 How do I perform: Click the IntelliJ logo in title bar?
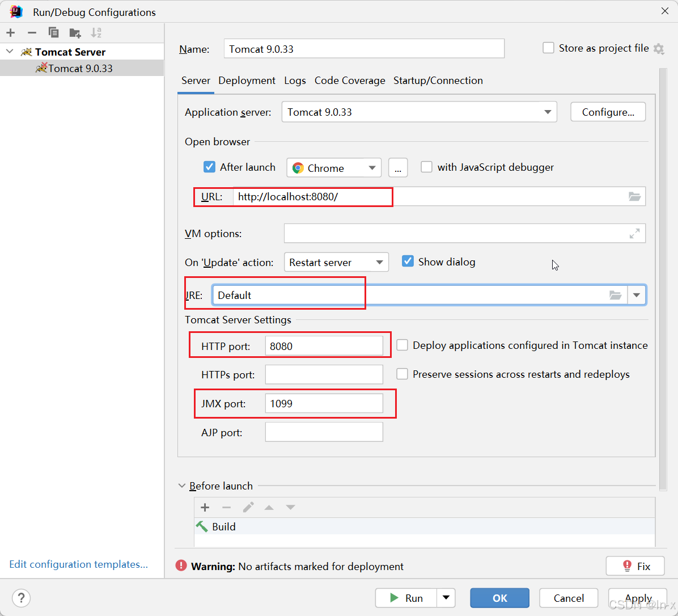16,12
